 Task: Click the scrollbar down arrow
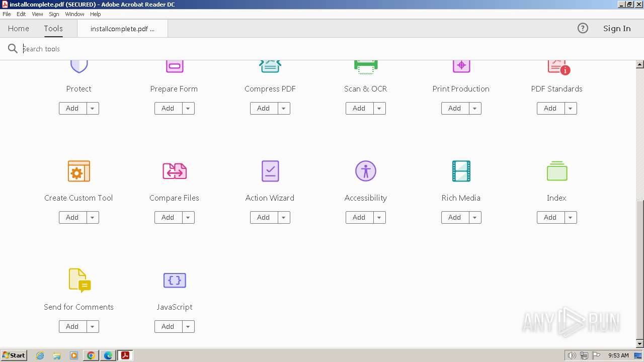(x=640, y=344)
